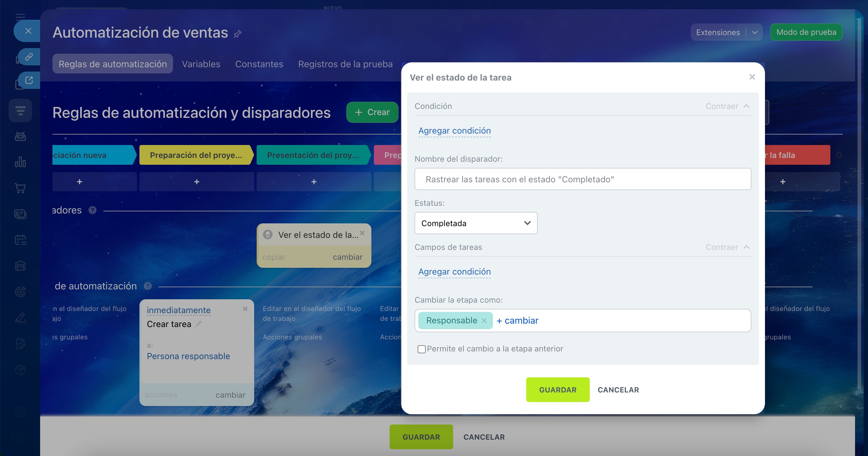Click the copy link icon in the side panel
868x456 pixels.
click(x=29, y=57)
